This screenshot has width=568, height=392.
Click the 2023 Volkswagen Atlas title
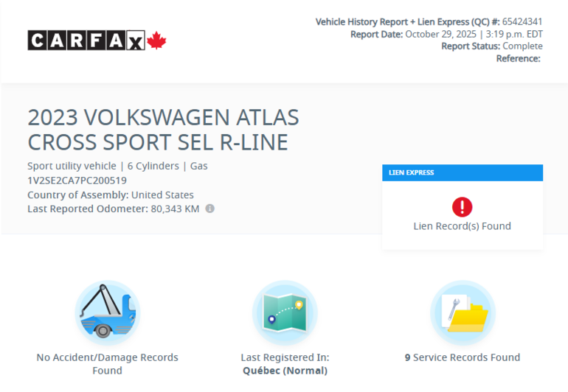[163, 130]
